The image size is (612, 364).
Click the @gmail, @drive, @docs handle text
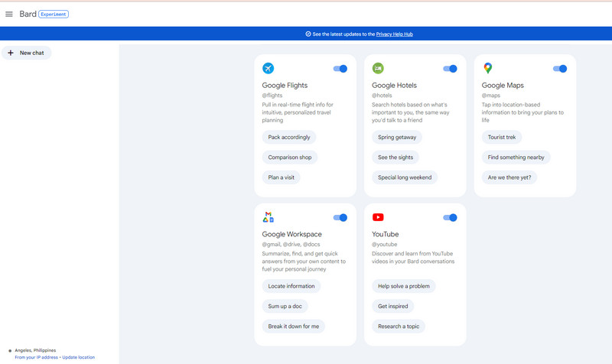point(291,245)
